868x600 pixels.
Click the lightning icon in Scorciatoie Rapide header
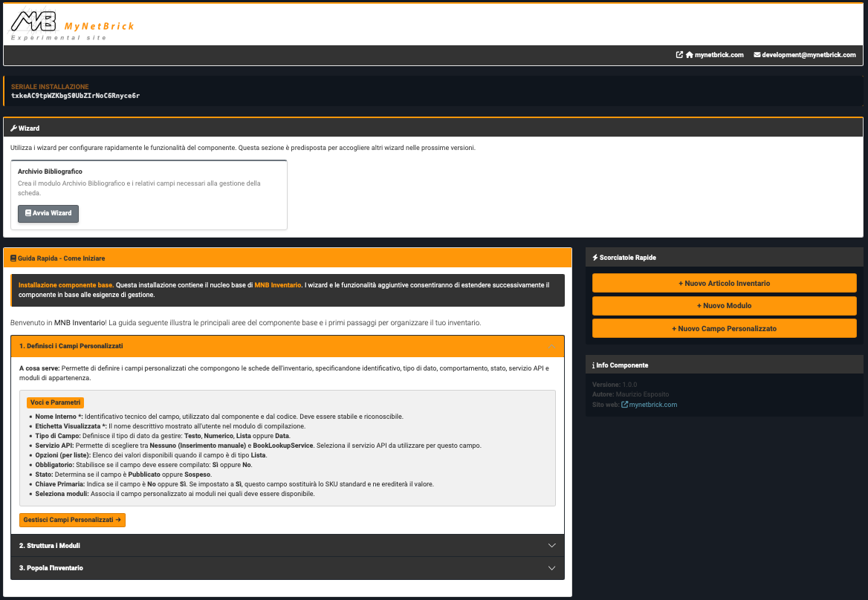(595, 258)
